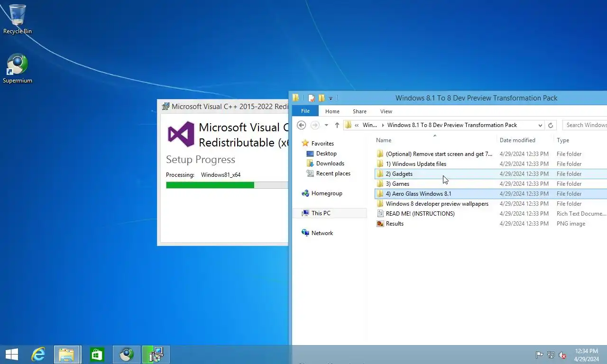Click the Properties quick access toolbar icon

coord(312,98)
